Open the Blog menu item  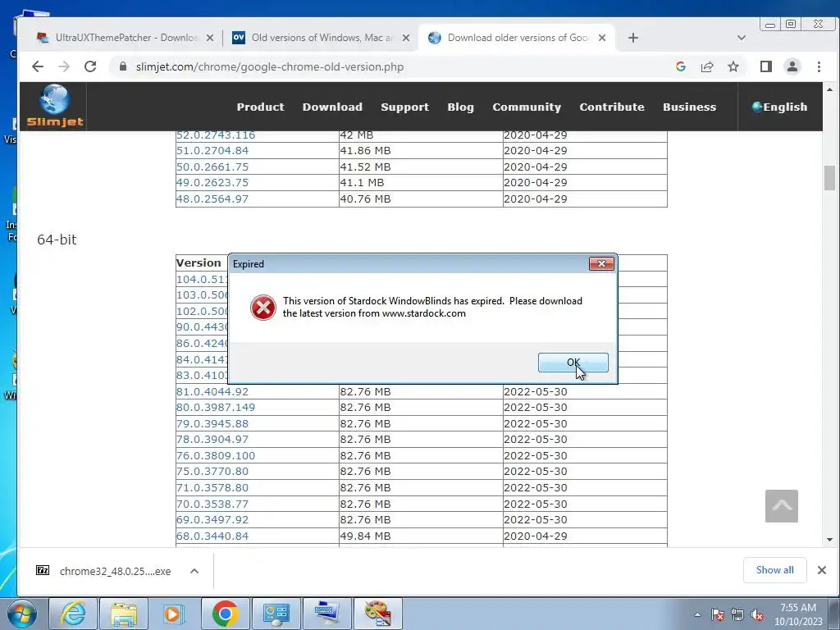460,107
